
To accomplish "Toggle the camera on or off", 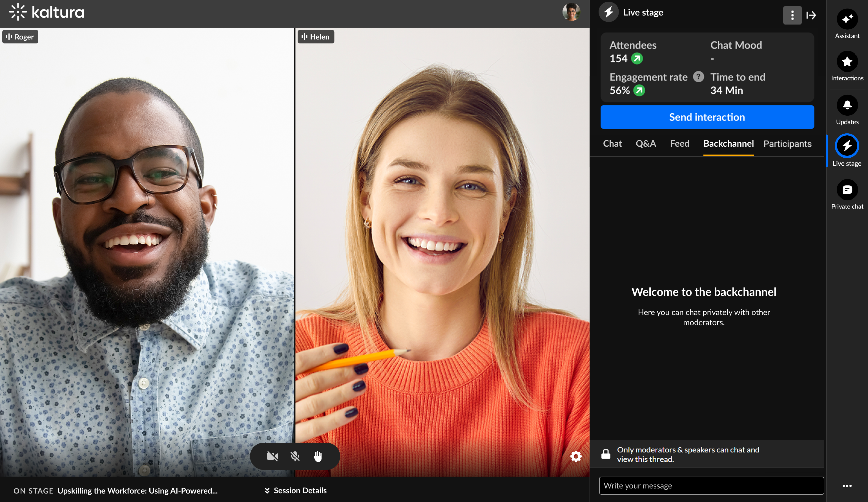I will pos(272,456).
